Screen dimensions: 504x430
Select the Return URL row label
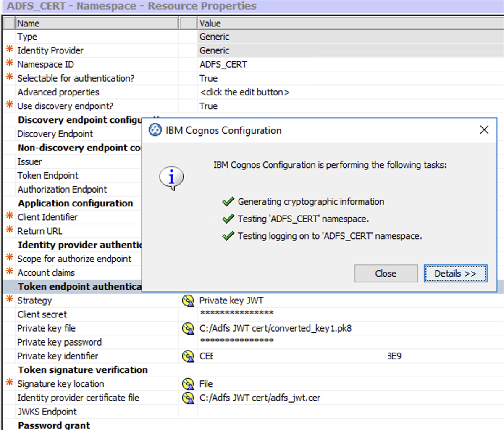(x=40, y=231)
